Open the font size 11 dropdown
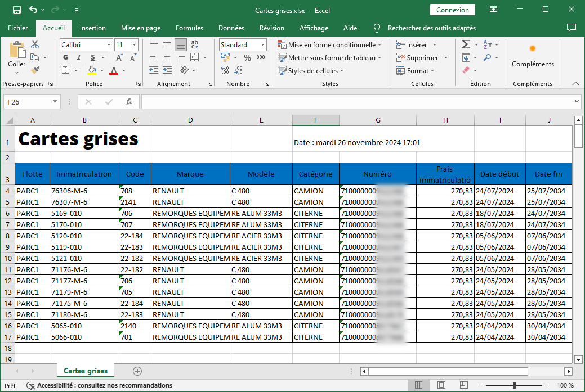The height and width of the screenshot is (392, 585). click(135, 45)
